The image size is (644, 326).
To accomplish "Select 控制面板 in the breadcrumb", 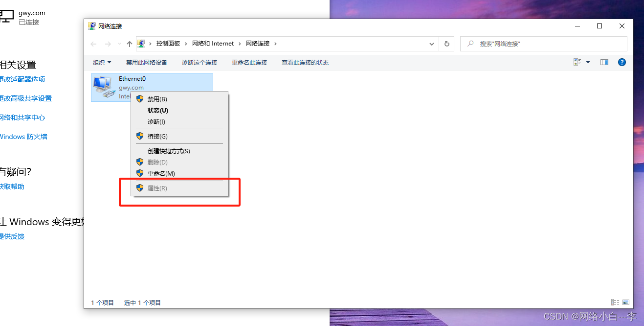I will click(168, 44).
